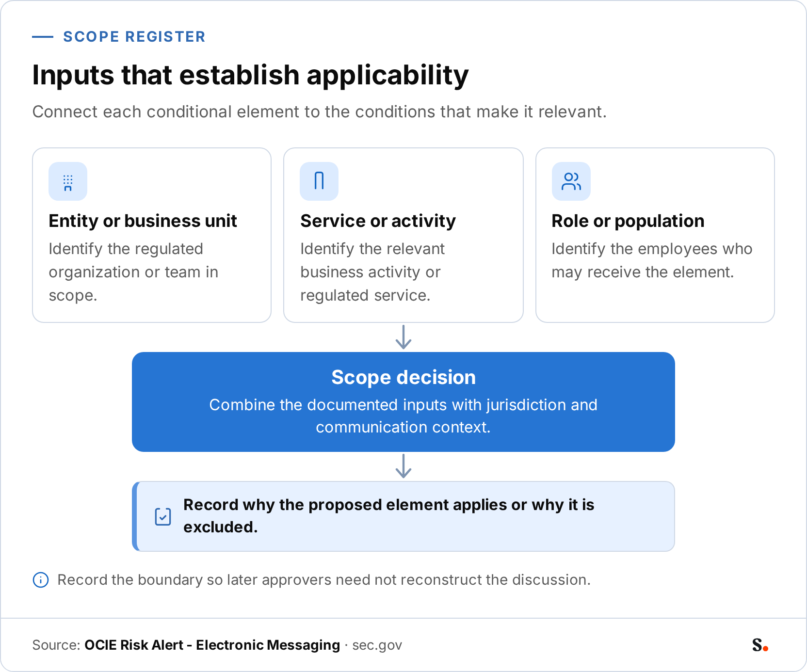Image resolution: width=807 pixels, height=672 pixels.
Task: Click the note 'Record the boundary so later approvers'
Action: 324,579
